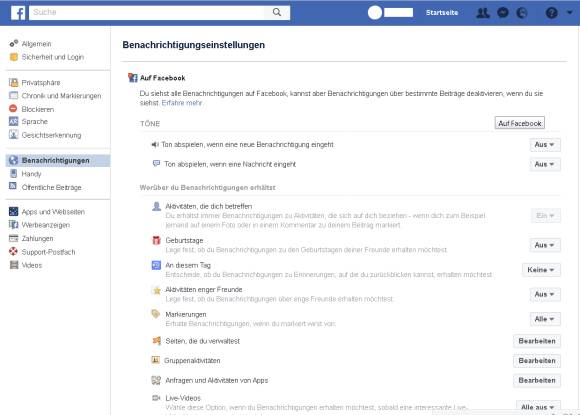Image resolution: width=580 pixels, height=415 pixels.
Task: Click the flag icon for Seiten, die du verwaltest
Action: tap(156, 341)
